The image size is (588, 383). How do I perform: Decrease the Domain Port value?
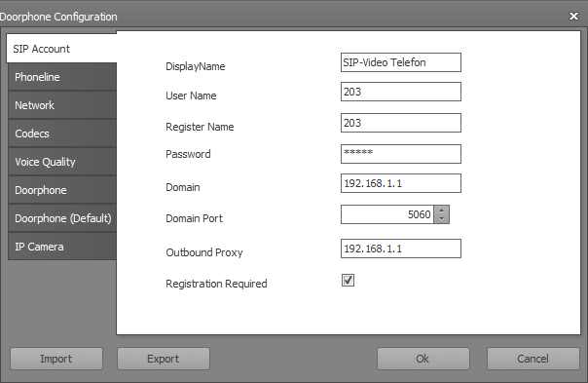[x=441, y=219]
